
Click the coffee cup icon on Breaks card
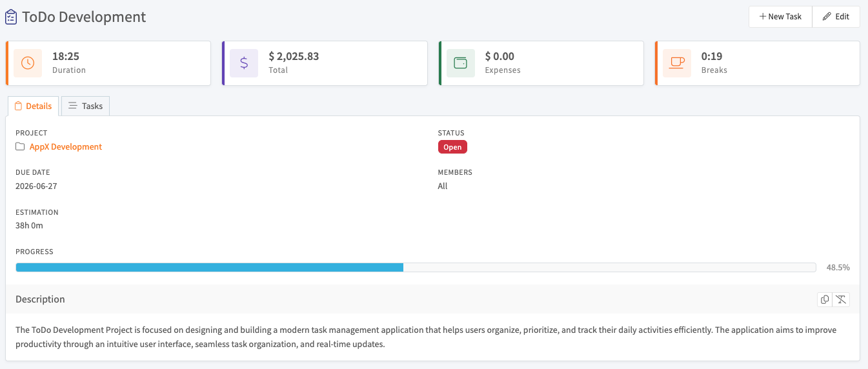(x=677, y=63)
